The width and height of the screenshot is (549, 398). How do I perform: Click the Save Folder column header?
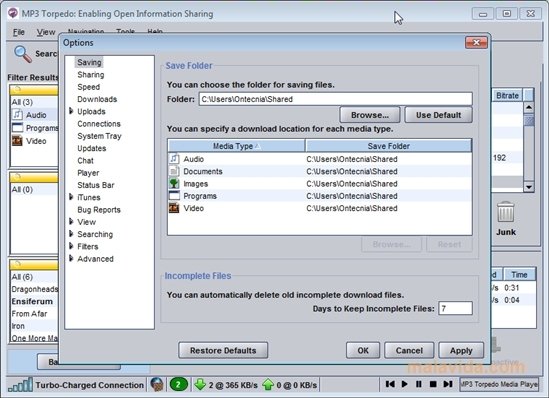click(x=388, y=146)
